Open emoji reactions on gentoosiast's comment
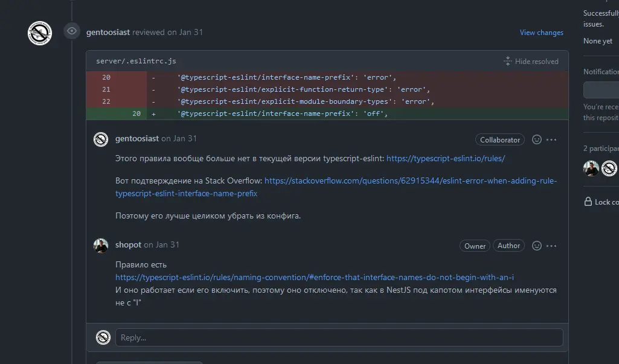This screenshot has width=619, height=364. coord(536,139)
